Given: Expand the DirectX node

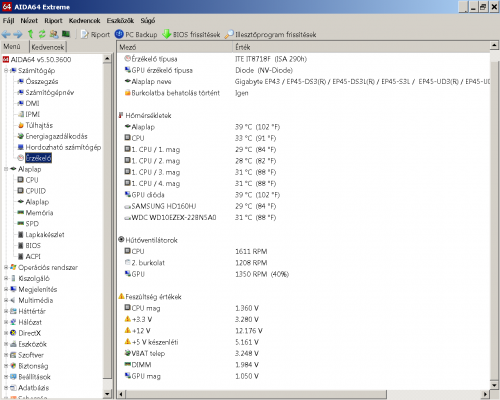Looking at the screenshot, I should pos(6,333).
